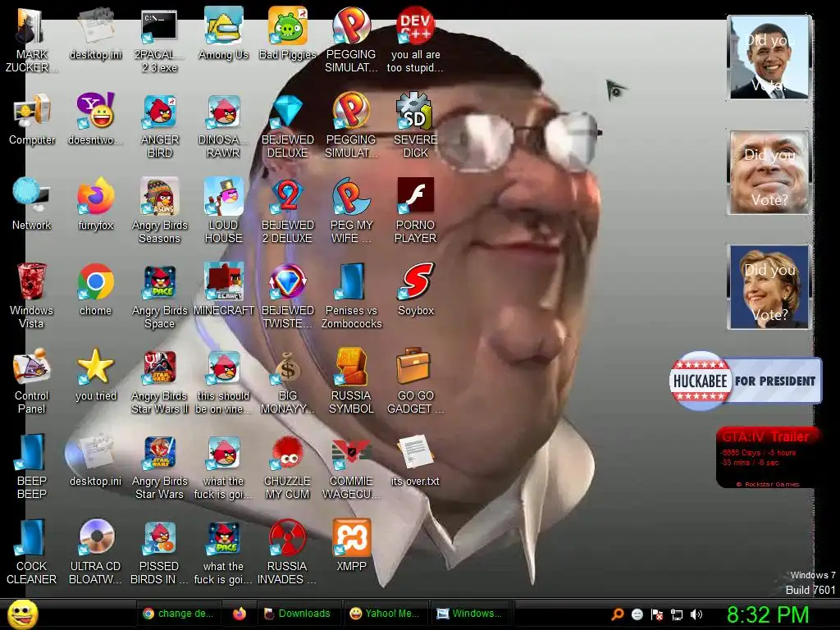Switch to 'change de...' Chrome taskbar window

click(178, 614)
